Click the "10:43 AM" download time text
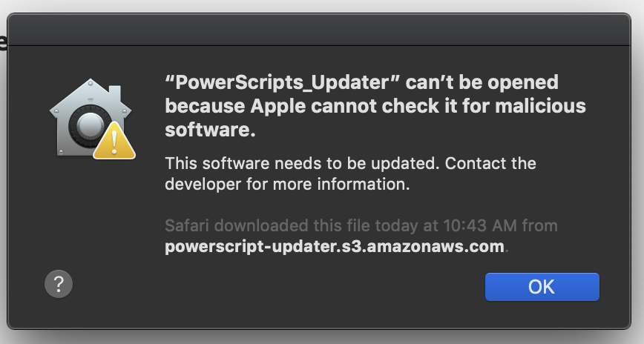 click(x=480, y=225)
